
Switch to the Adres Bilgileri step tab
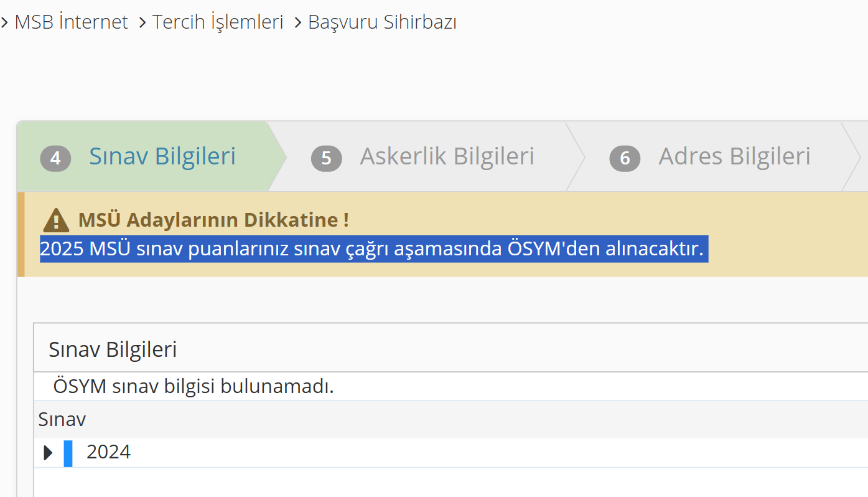click(x=734, y=156)
